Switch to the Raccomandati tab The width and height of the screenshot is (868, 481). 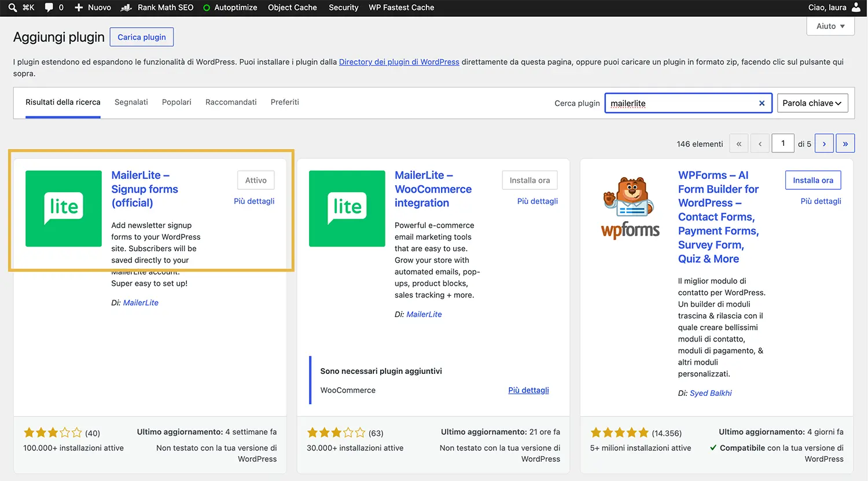tap(231, 102)
